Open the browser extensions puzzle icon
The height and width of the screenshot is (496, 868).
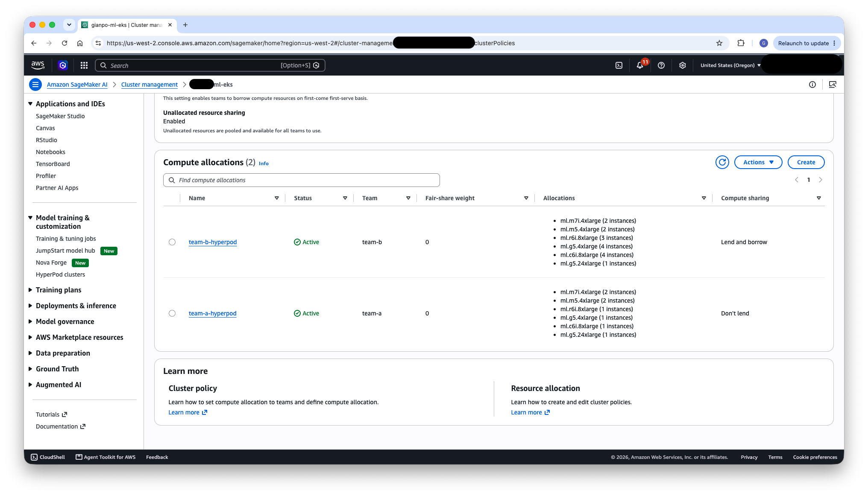(x=741, y=43)
